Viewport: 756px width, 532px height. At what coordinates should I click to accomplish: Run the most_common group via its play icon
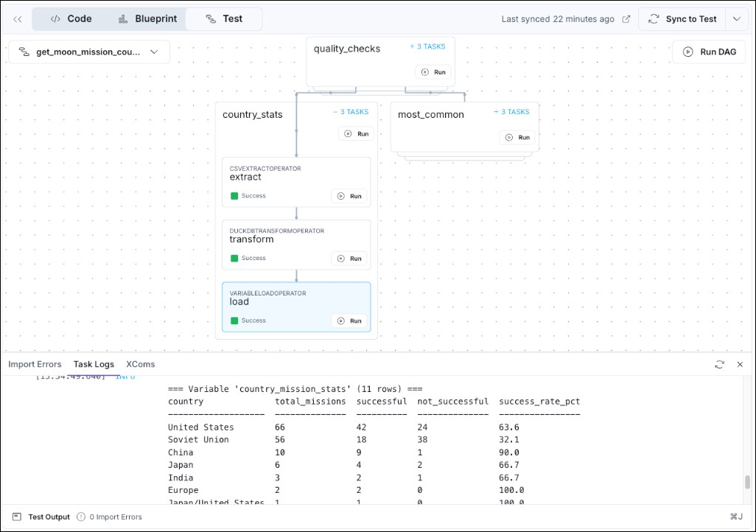point(509,137)
